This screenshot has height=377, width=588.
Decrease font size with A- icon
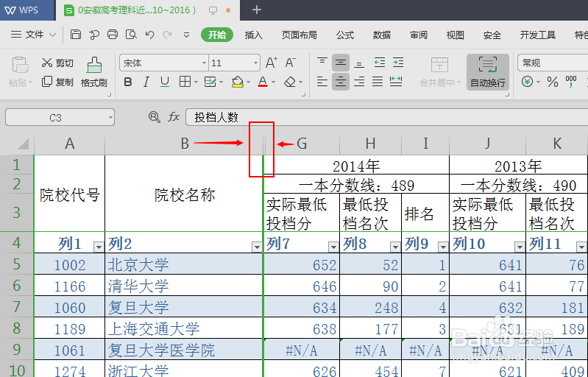point(290,63)
